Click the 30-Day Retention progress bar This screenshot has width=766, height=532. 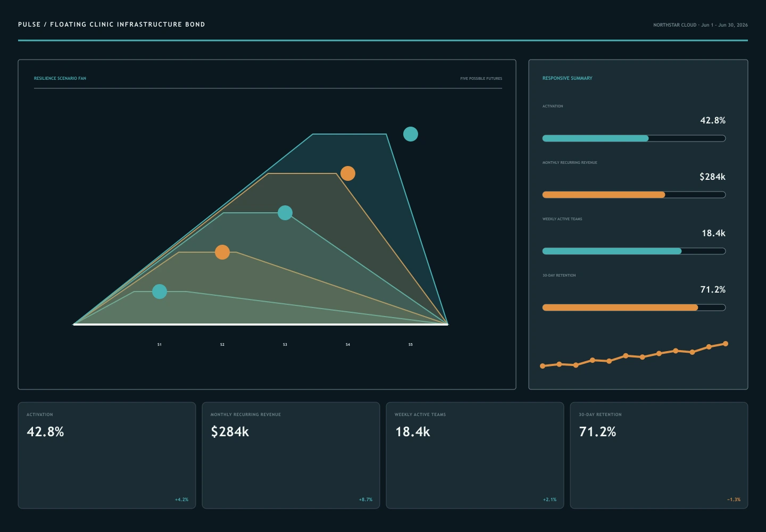pos(634,307)
